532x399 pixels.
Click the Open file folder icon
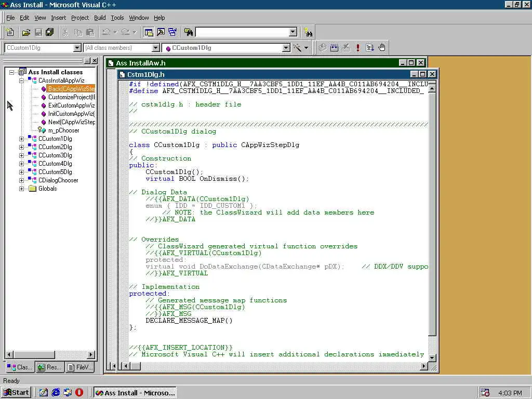tap(26, 32)
